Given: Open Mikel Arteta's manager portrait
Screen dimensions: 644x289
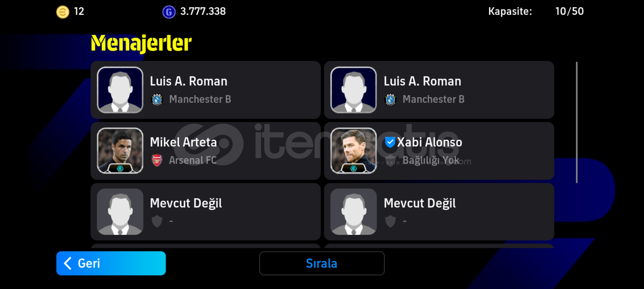Looking at the screenshot, I should tap(120, 151).
